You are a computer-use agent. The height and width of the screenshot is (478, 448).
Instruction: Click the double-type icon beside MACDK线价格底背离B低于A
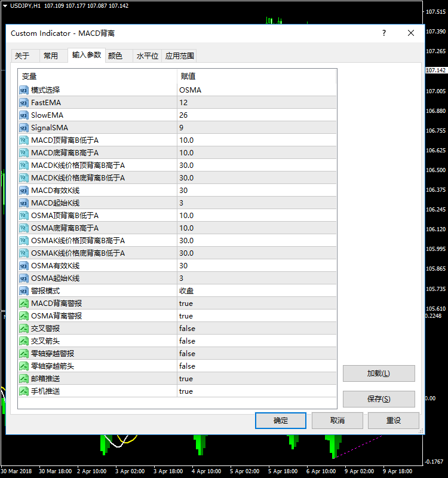(x=24, y=177)
